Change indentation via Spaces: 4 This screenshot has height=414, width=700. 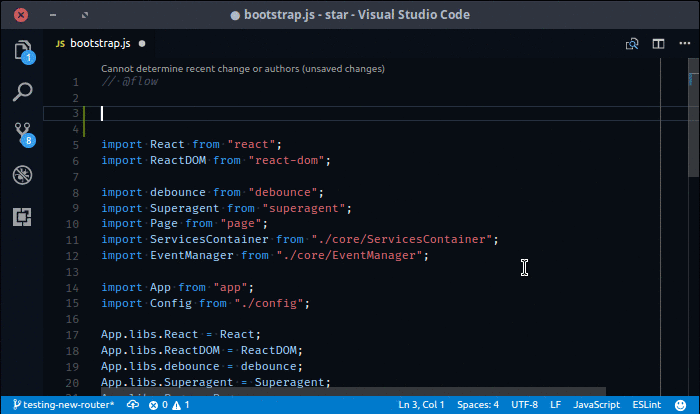pyautogui.click(x=478, y=405)
